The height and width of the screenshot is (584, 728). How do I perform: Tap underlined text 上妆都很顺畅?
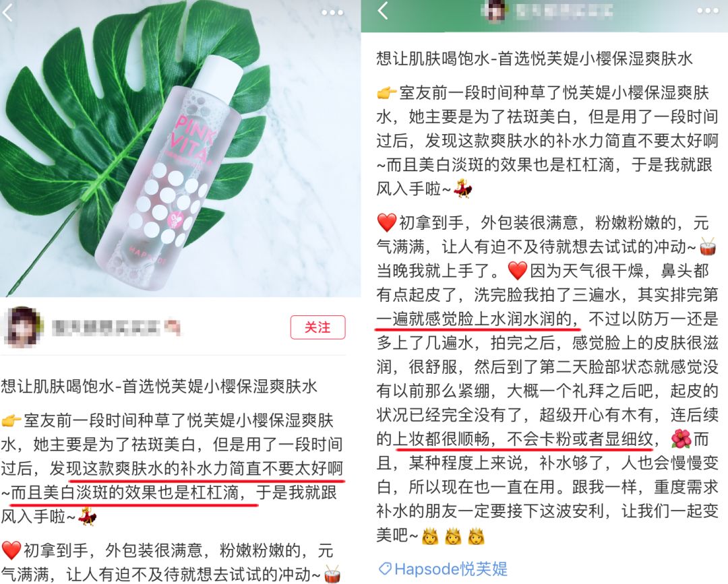tap(442, 439)
